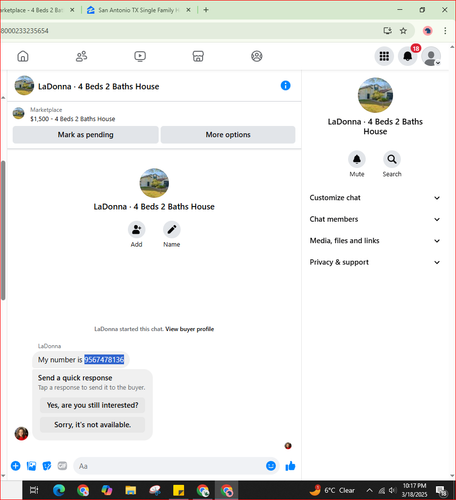Show hidden system tray icons
Screen dimensions: 456x500
[369, 490]
